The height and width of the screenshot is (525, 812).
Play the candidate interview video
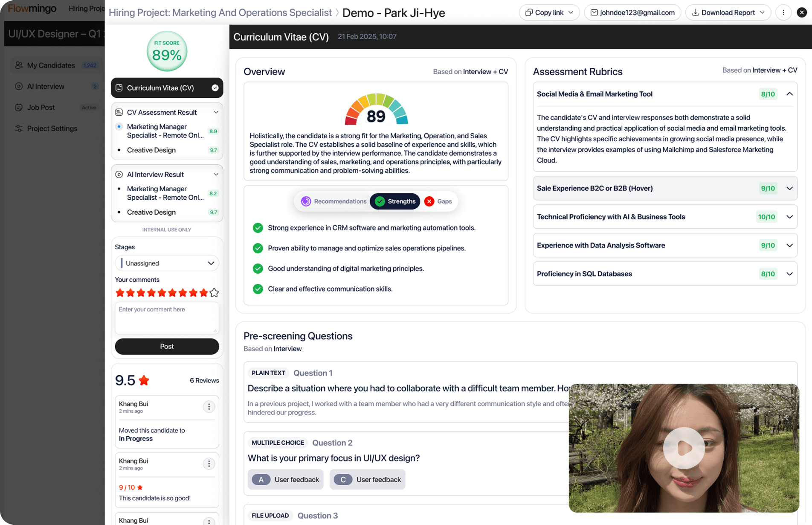click(683, 448)
